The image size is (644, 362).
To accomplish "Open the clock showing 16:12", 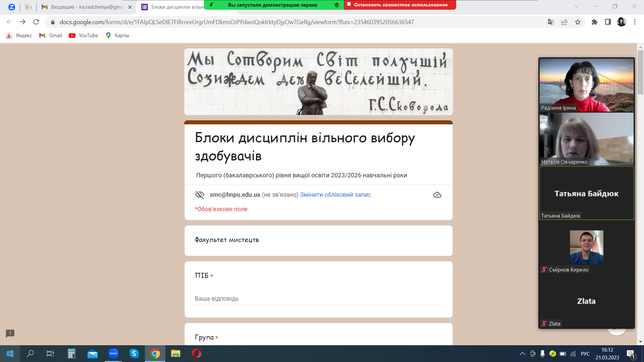I will 607,354.
